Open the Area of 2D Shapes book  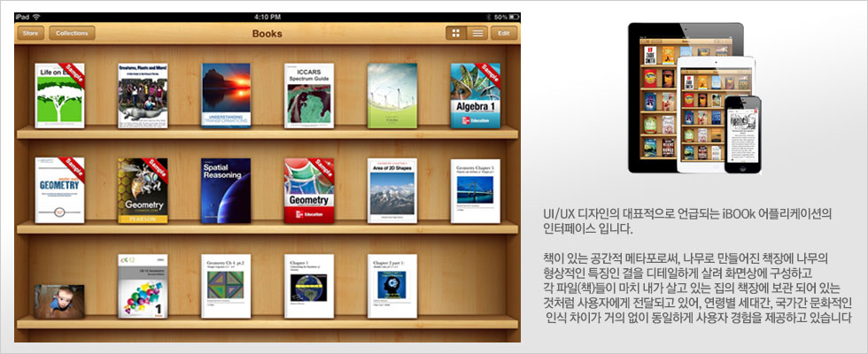(392, 191)
